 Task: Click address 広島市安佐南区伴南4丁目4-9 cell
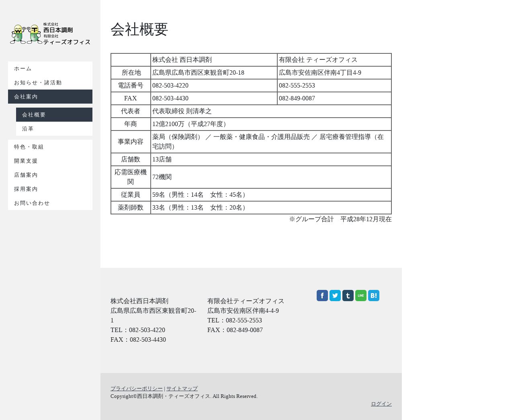[334, 73]
